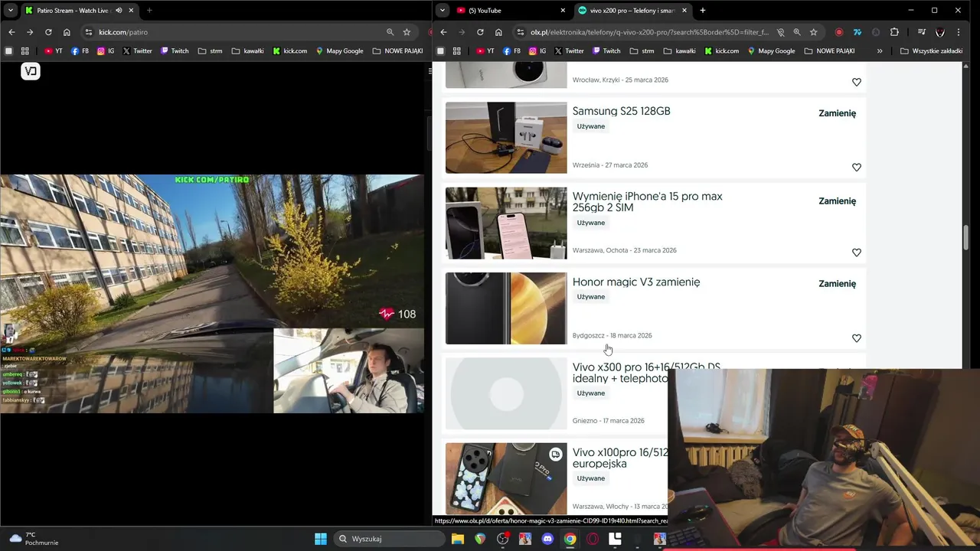The image size is (980, 551).
Task: Open the weather widget showing 7°C Pochmurnie
Action: point(34,539)
